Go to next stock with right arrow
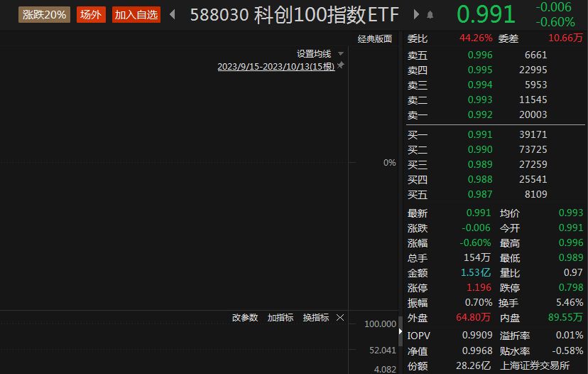Image resolution: width=588 pixels, height=374 pixels. pyautogui.click(x=416, y=15)
